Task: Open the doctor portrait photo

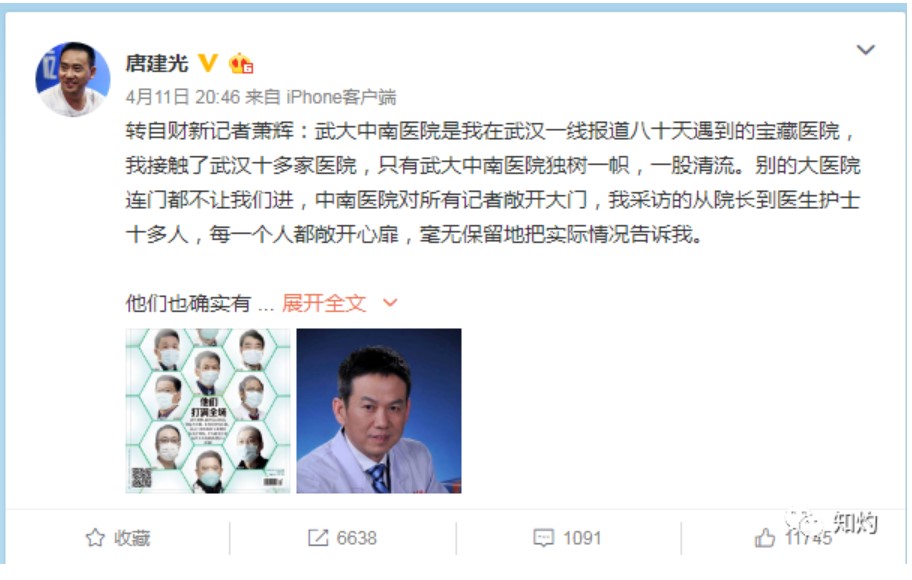Action: tap(379, 411)
